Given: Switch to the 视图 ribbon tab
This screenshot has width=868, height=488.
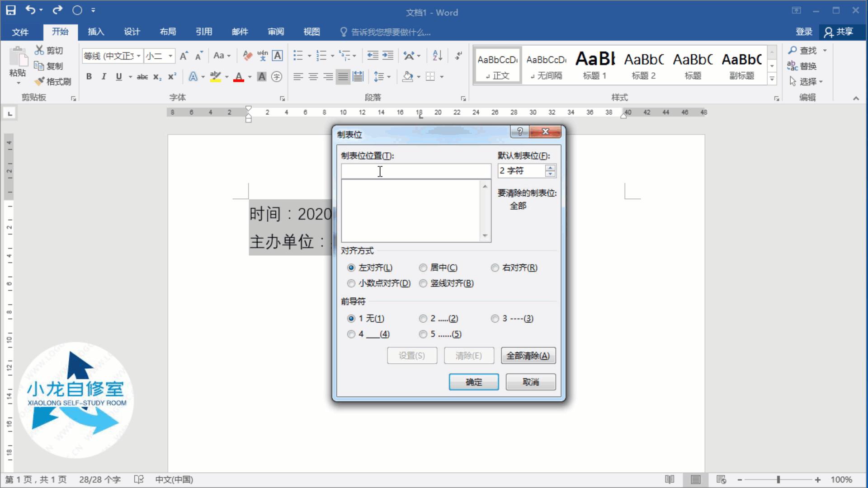Looking at the screenshot, I should pyautogui.click(x=311, y=32).
